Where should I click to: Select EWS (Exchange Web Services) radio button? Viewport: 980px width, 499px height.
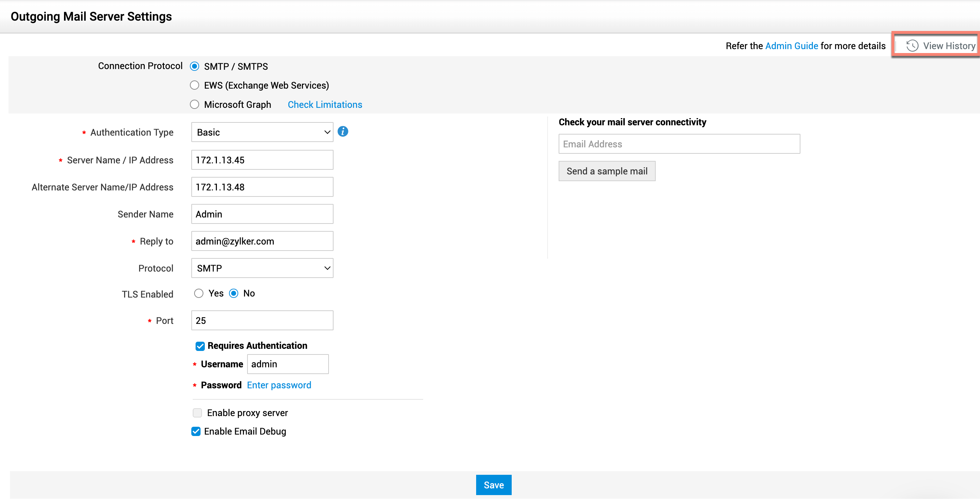(195, 85)
